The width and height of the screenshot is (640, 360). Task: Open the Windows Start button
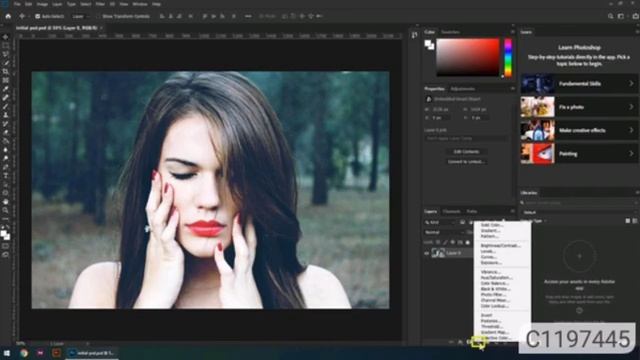pos(7,353)
